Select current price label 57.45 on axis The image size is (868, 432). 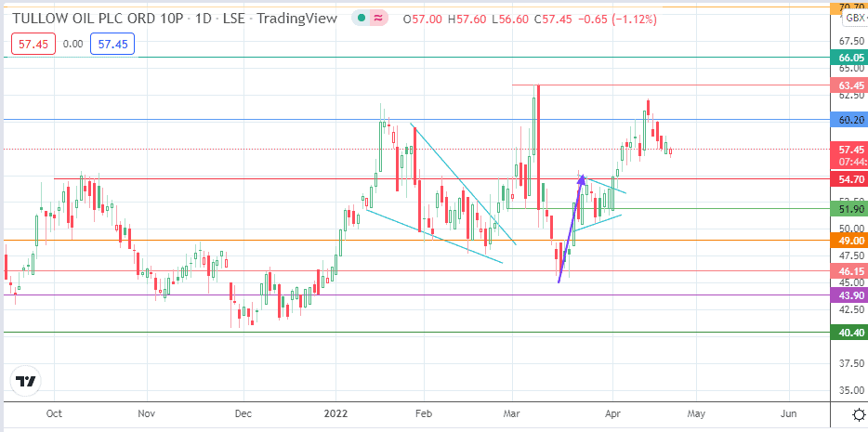coord(849,150)
